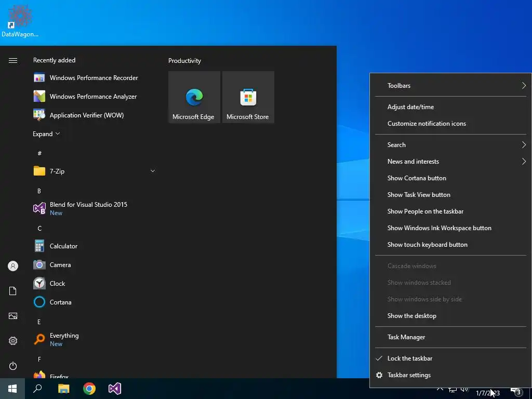Select Adjust date/time
Screen dimensions: 532x399
click(x=450, y=107)
